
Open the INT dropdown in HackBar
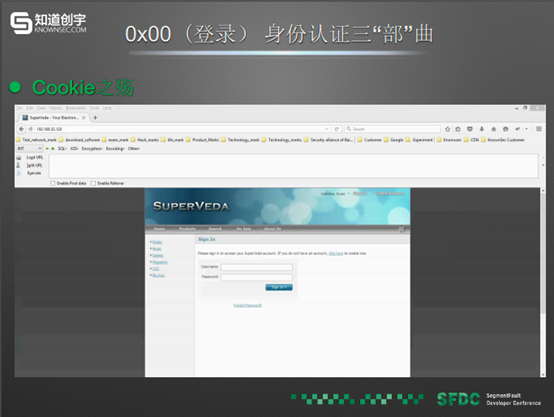point(29,149)
